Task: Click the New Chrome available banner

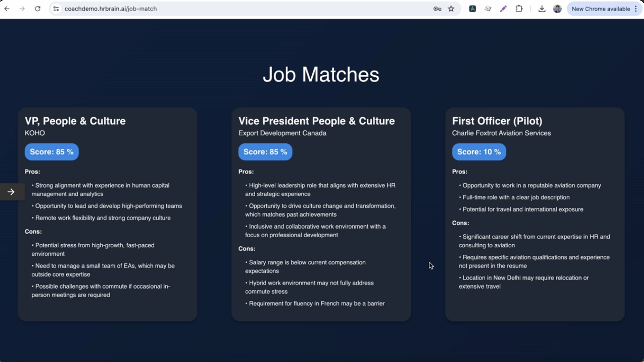Action: click(x=601, y=9)
